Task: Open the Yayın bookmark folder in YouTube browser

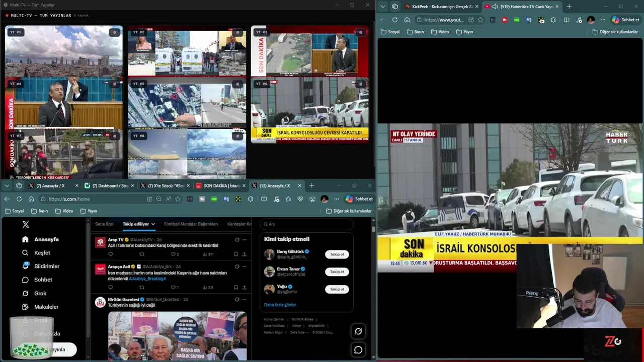Action: click(x=464, y=32)
